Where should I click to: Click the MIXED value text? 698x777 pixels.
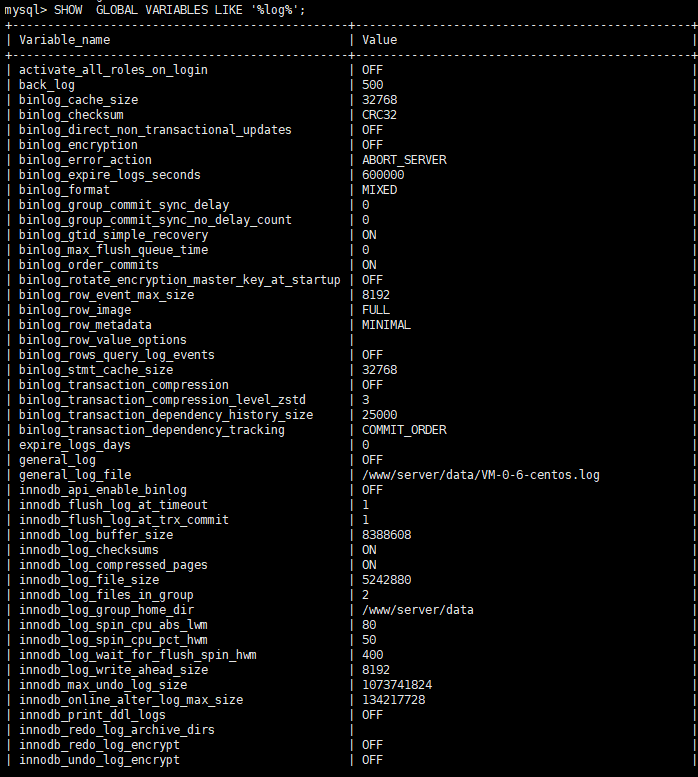click(379, 190)
